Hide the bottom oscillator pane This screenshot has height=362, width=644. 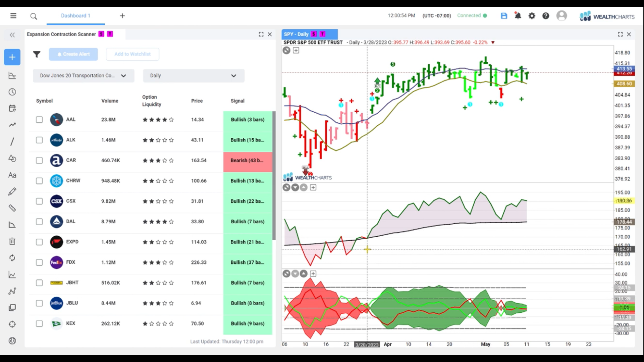coord(286,274)
